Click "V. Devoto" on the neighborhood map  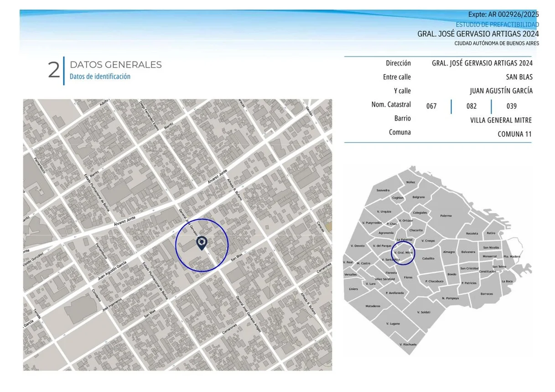point(358,246)
